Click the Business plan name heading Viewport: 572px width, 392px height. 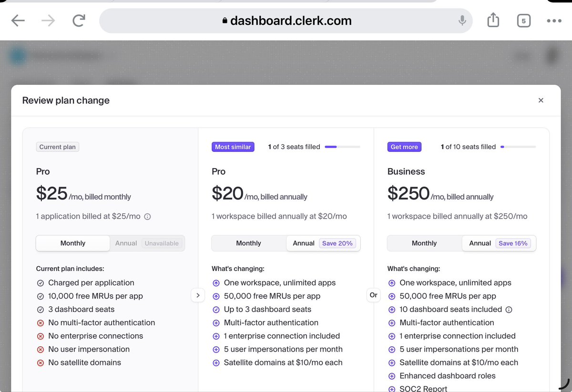point(406,171)
